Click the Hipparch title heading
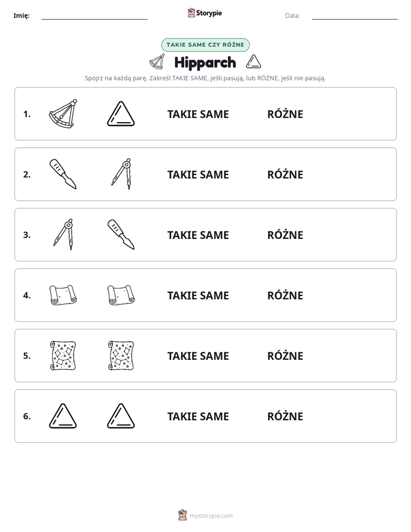 [205, 63]
